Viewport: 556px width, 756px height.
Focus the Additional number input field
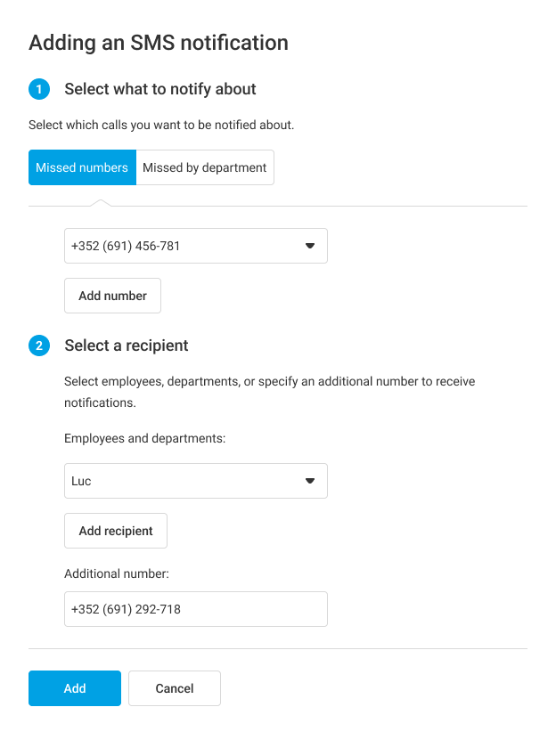tap(196, 609)
